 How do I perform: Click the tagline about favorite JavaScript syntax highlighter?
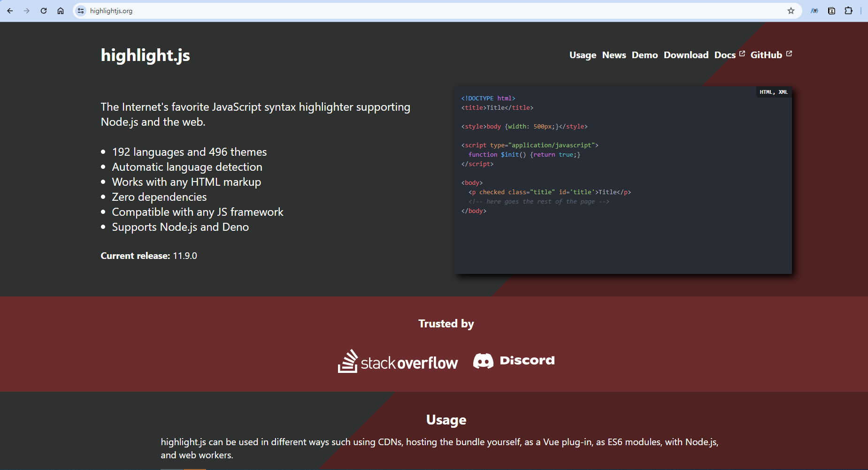tap(255, 114)
